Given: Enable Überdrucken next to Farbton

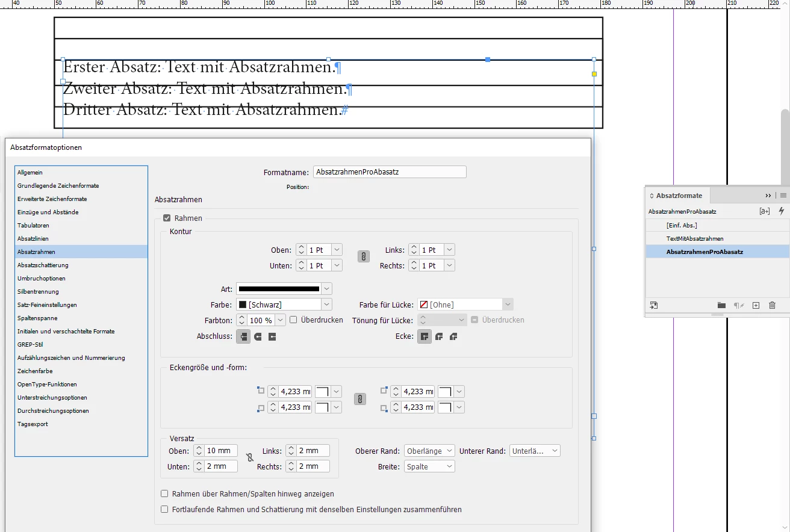Looking at the screenshot, I should 293,320.
